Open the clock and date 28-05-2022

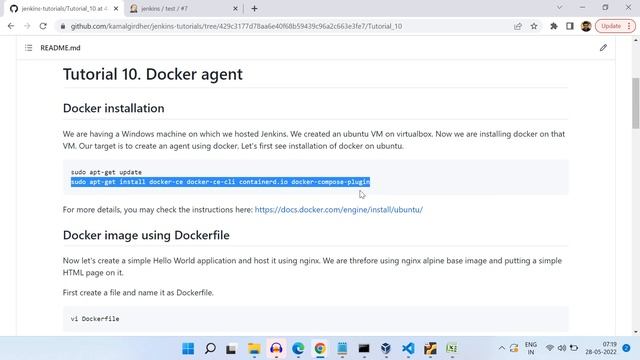point(601,348)
